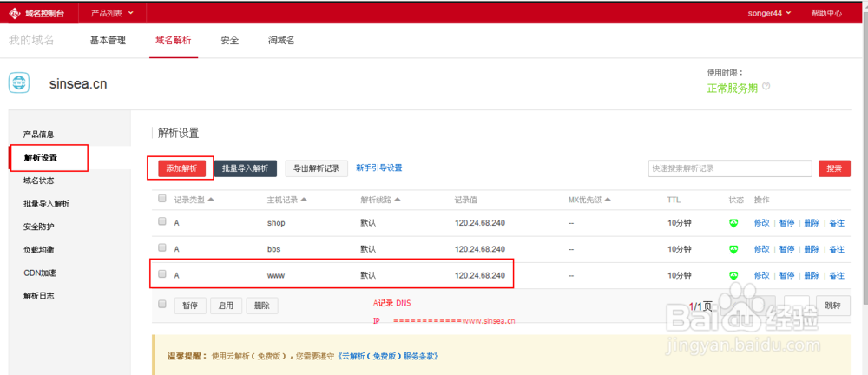Select 解析日志 in sidebar
Image resolution: width=868 pixels, height=375 pixels.
coord(39,296)
